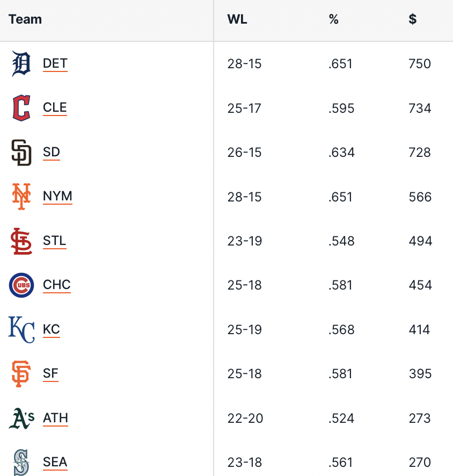Sort by the % column header

[x=334, y=20]
